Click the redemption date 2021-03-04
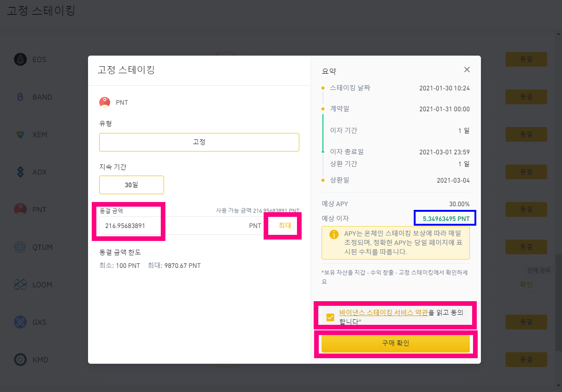 pyautogui.click(x=453, y=180)
